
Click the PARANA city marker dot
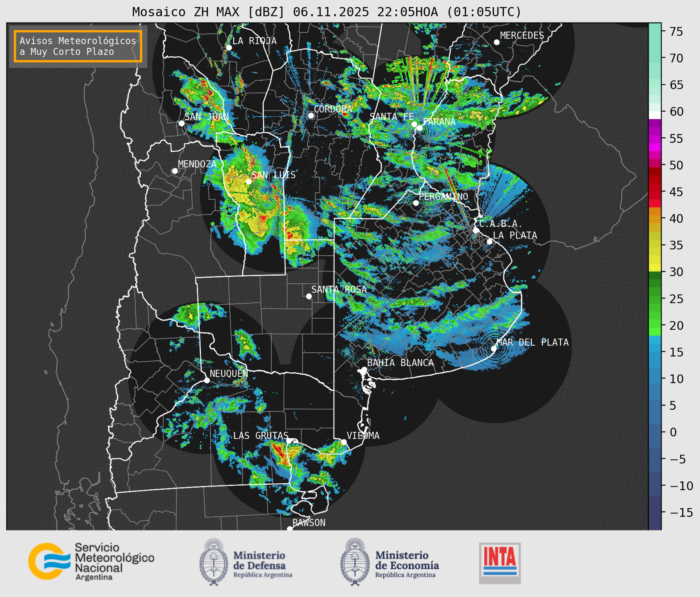420,128
